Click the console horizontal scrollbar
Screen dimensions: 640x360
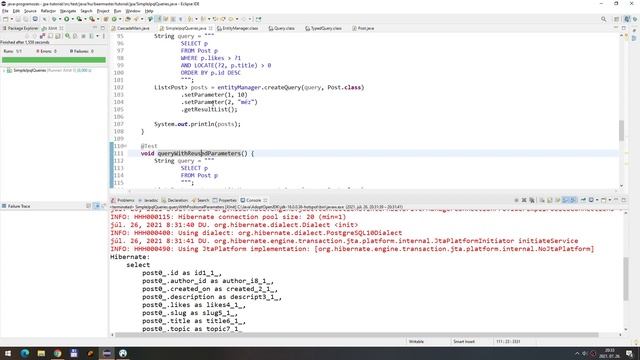(x=356, y=335)
